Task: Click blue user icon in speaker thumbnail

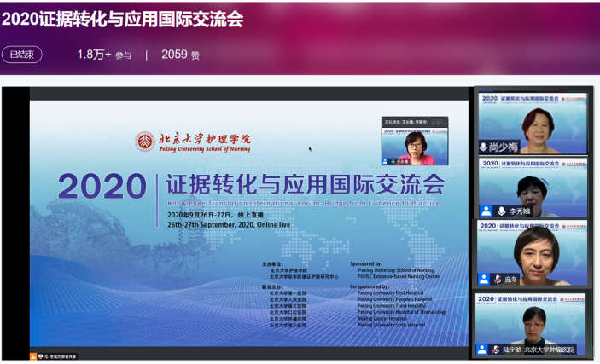Action: [x=385, y=162]
